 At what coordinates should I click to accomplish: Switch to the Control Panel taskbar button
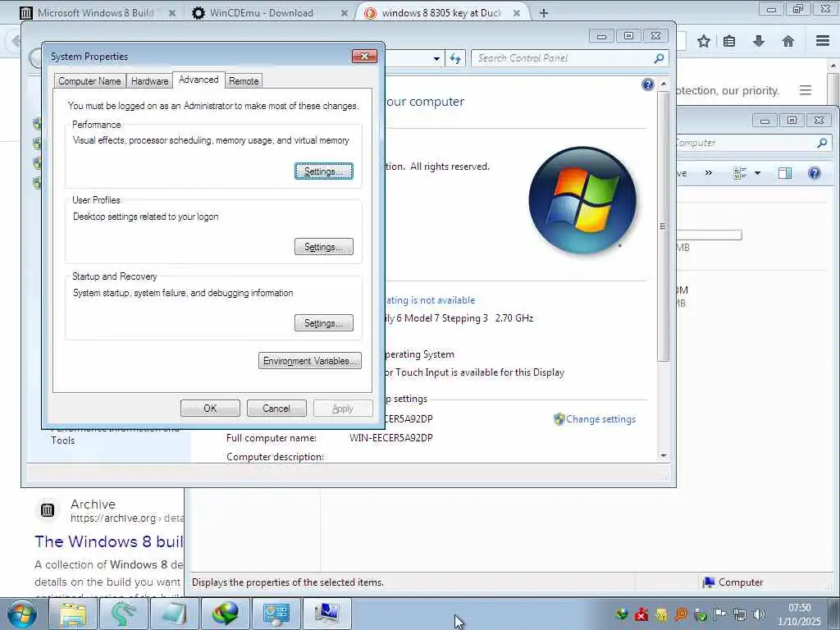point(276,614)
